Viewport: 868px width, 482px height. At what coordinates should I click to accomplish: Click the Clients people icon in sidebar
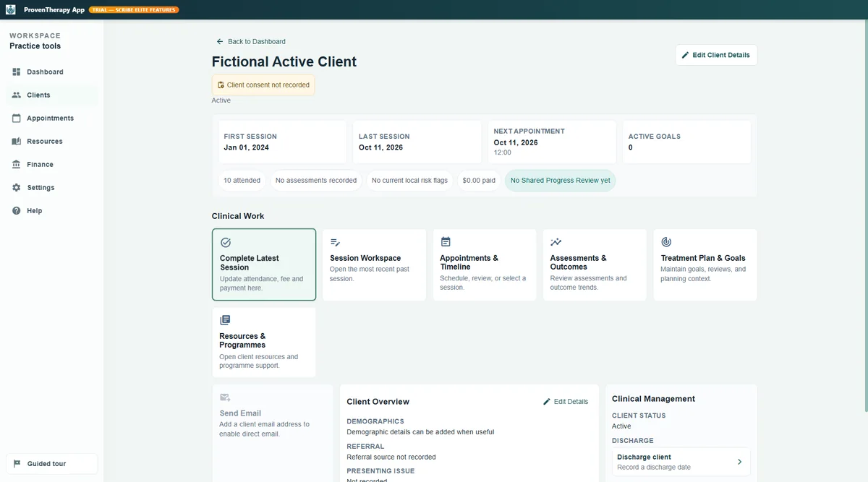coord(17,95)
